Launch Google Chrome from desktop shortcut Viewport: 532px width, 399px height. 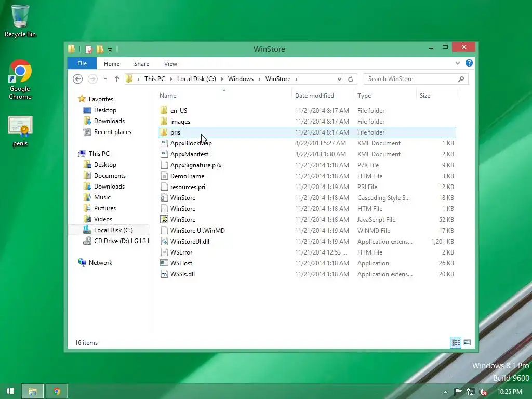[20, 79]
